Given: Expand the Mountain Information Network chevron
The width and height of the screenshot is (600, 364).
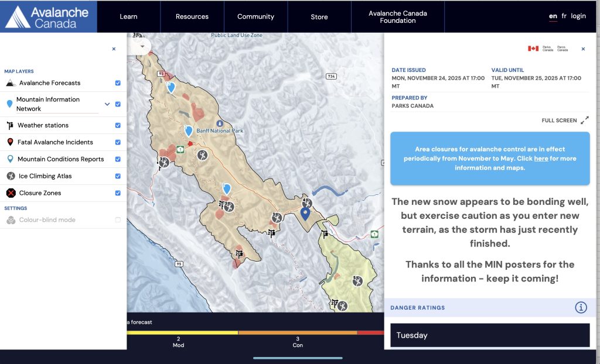Looking at the screenshot, I should (x=107, y=104).
